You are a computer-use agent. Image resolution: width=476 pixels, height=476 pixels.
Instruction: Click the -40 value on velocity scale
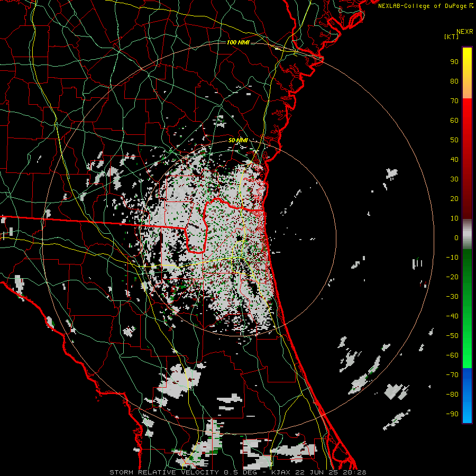452,316
